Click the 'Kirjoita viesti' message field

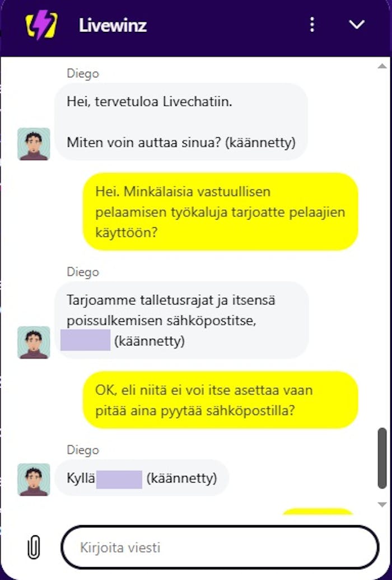pyautogui.click(x=220, y=547)
